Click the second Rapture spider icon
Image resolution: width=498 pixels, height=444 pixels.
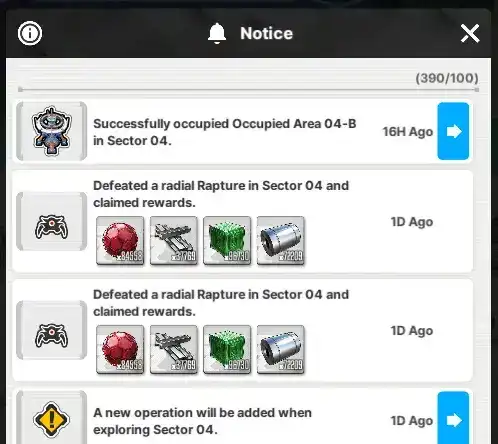coord(52,336)
